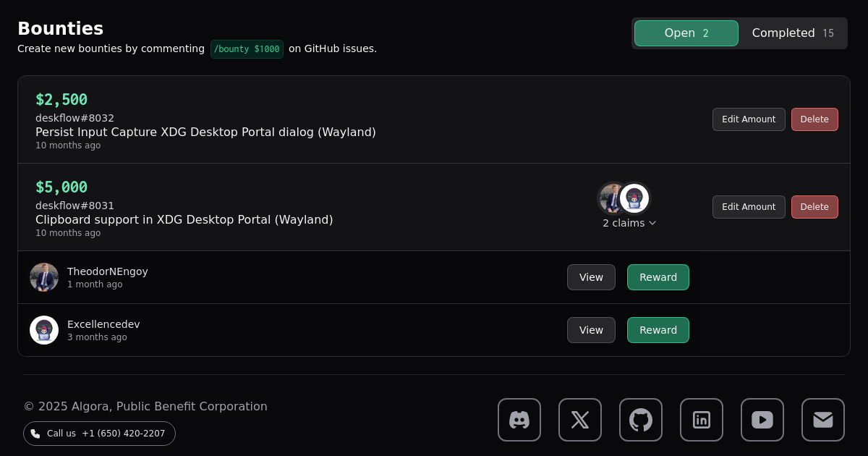Click the email envelope icon

(822, 420)
